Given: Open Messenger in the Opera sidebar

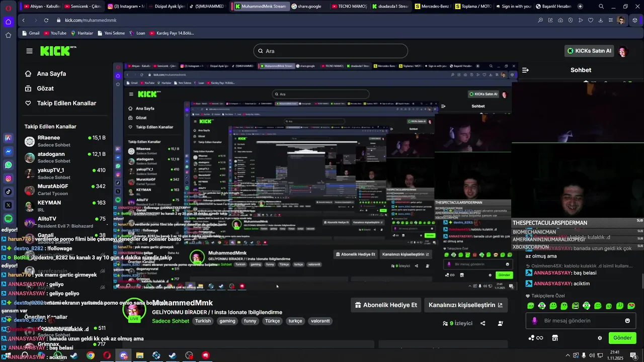Looking at the screenshot, I should pyautogui.click(x=8, y=151).
